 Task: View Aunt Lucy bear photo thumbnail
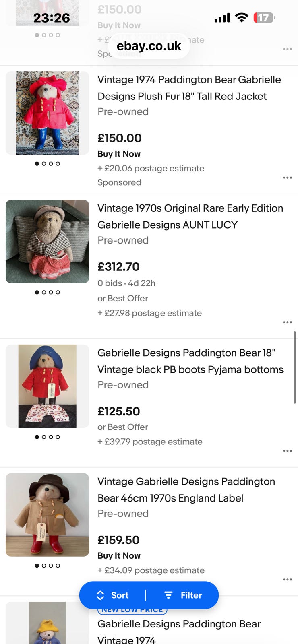[48, 242]
